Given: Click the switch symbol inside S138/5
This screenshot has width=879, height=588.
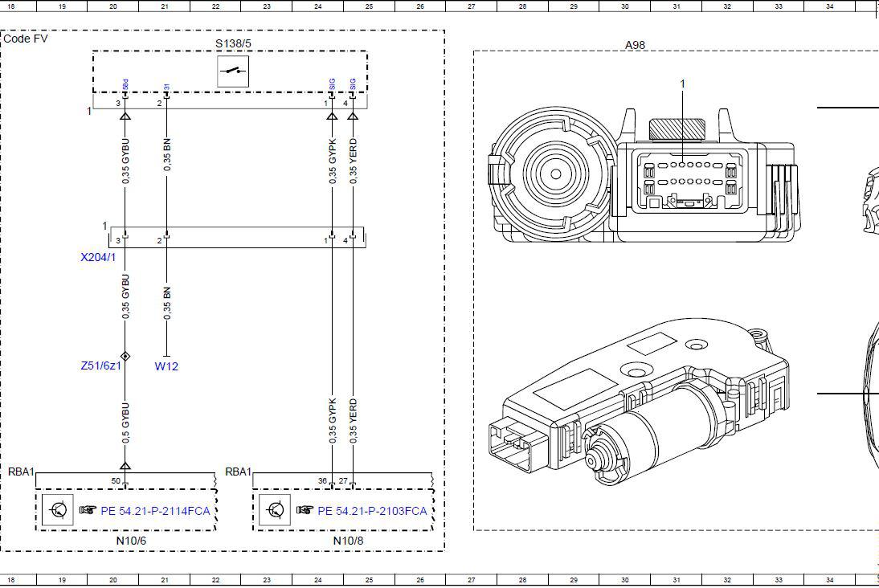Looking at the screenshot, I should 233,71.
